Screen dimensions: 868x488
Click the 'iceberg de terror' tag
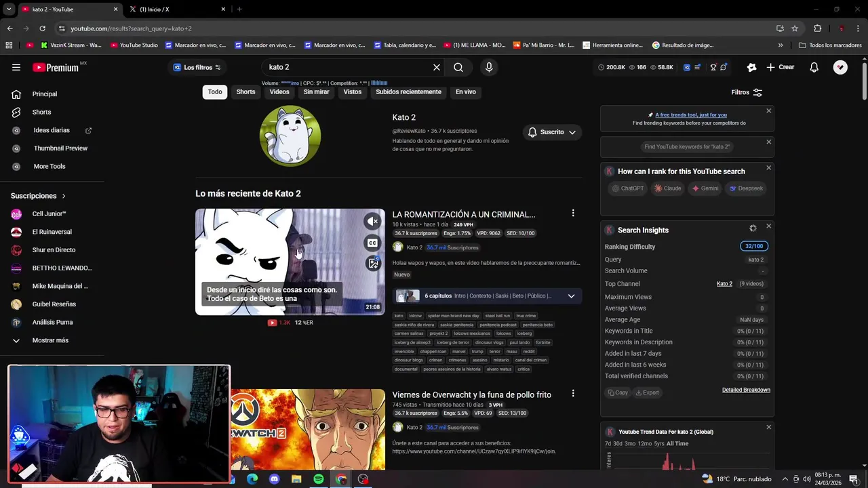pyautogui.click(x=452, y=342)
